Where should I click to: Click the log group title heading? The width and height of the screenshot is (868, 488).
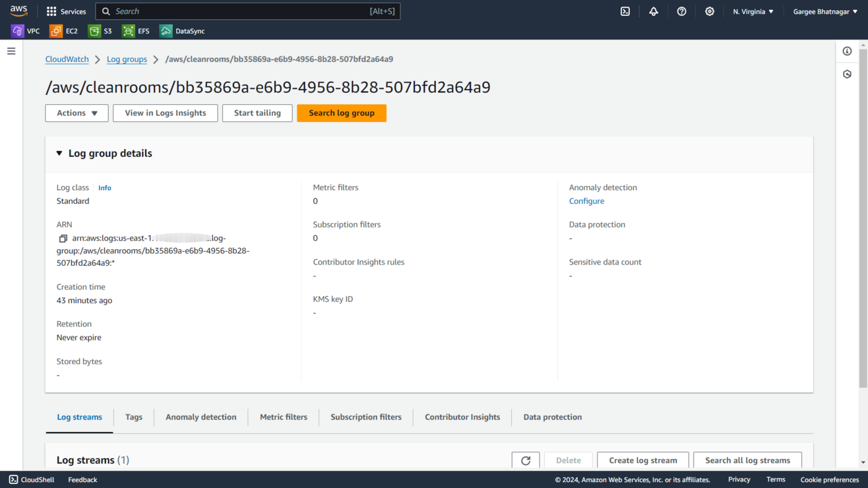pos(268,87)
